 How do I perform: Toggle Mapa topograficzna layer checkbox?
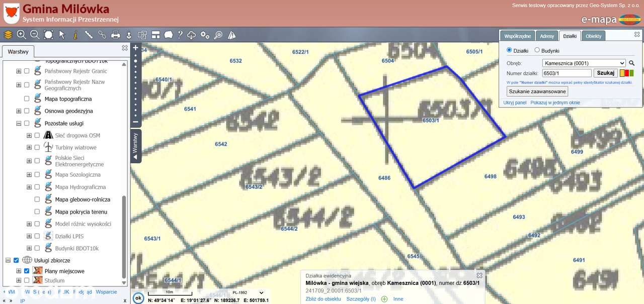27,99
